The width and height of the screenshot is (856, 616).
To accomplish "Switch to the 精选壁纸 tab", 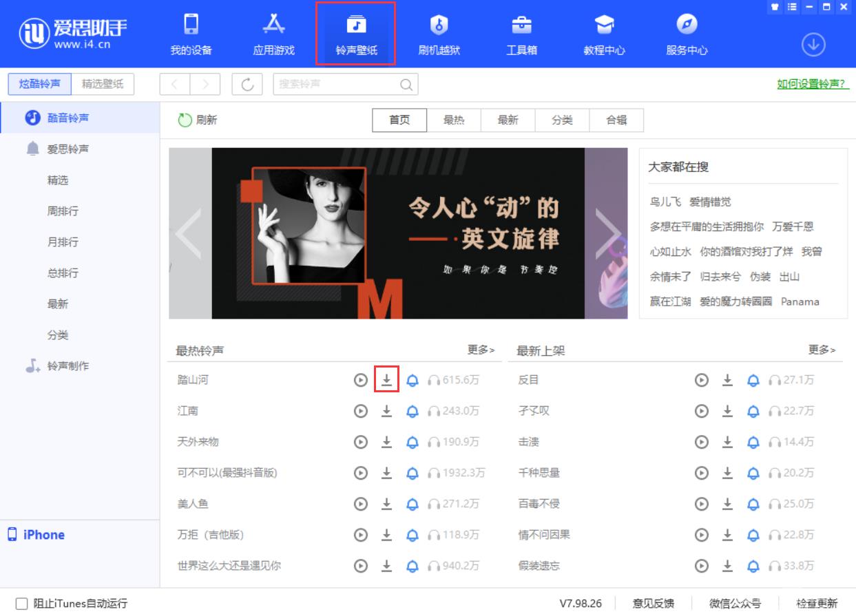I will tap(104, 83).
